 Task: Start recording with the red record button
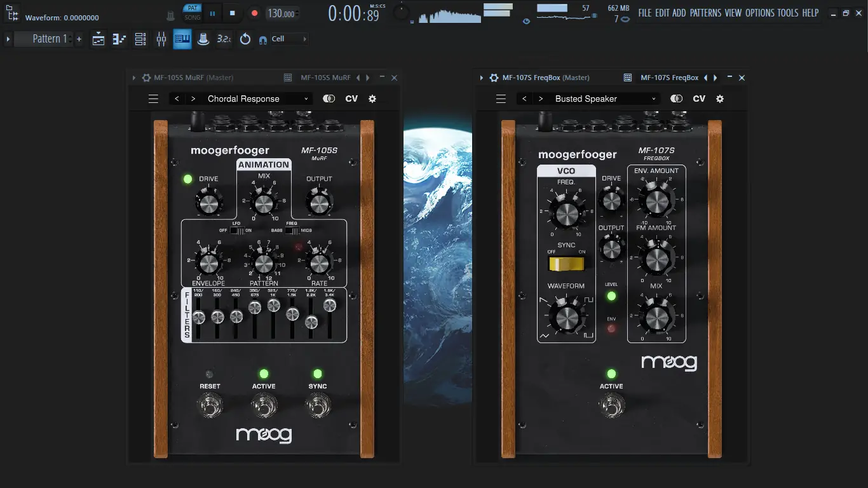(x=254, y=13)
